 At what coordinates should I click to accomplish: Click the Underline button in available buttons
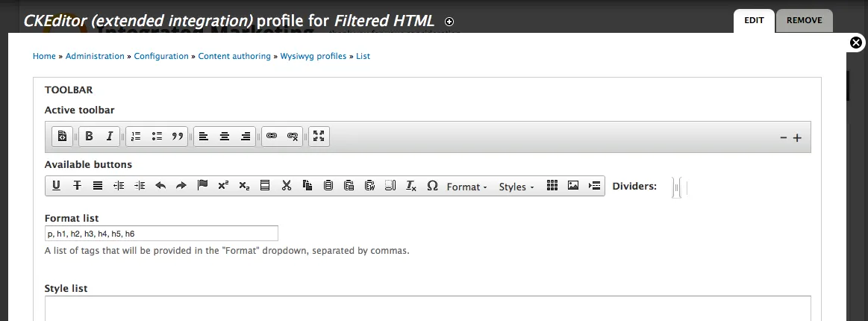(x=56, y=186)
